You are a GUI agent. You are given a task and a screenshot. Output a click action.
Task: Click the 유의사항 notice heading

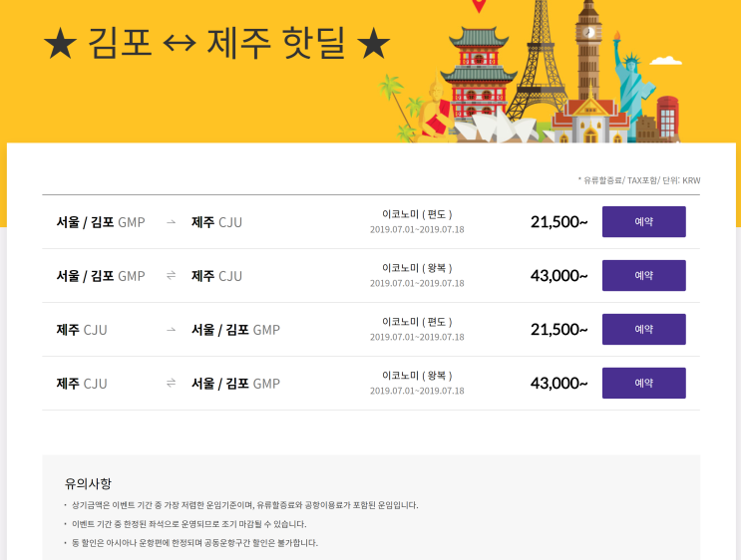click(x=88, y=483)
